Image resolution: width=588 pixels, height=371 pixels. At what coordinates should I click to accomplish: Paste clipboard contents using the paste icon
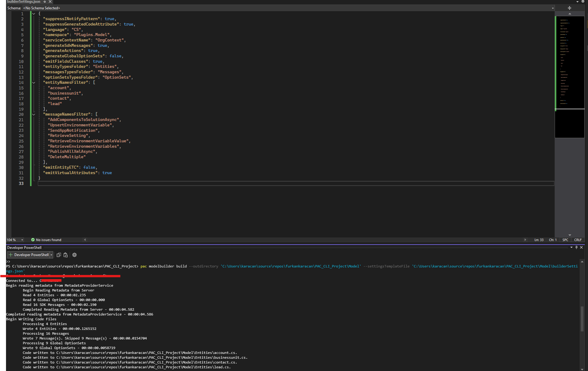click(x=66, y=255)
